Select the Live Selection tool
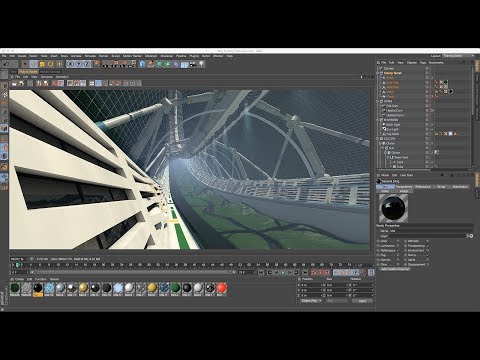This screenshot has height=360, width=480. pos(25,64)
